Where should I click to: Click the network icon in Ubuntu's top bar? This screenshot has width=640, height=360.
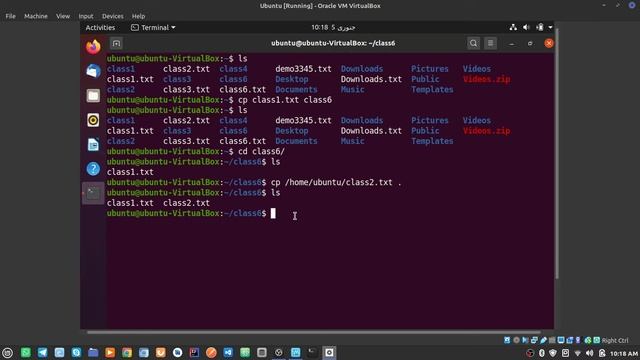513,27
